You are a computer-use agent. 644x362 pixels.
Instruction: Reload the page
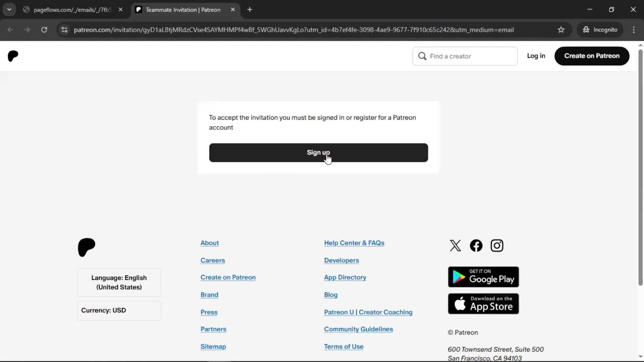pyautogui.click(x=44, y=30)
